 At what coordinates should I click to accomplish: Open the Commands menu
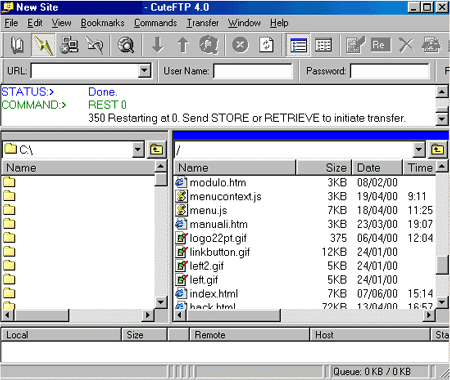coord(156,23)
